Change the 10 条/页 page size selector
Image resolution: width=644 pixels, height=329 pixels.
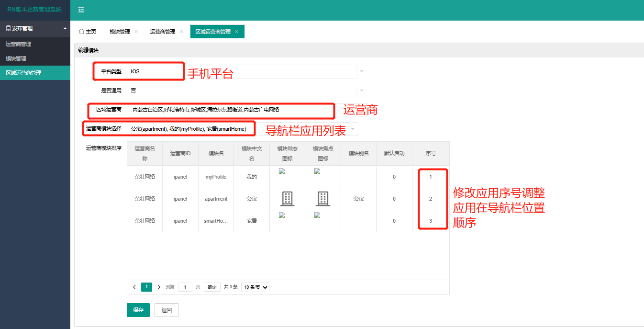coord(255,287)
